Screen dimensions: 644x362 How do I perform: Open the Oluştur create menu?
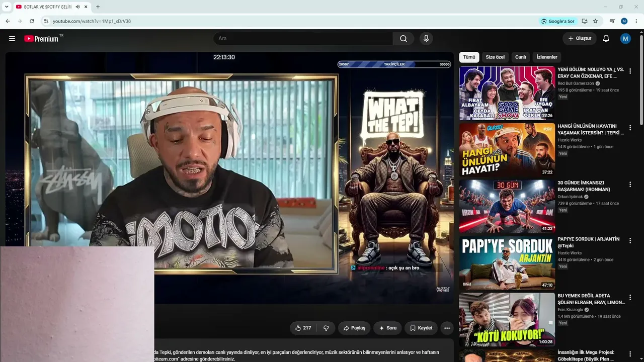tap(580, 39)
